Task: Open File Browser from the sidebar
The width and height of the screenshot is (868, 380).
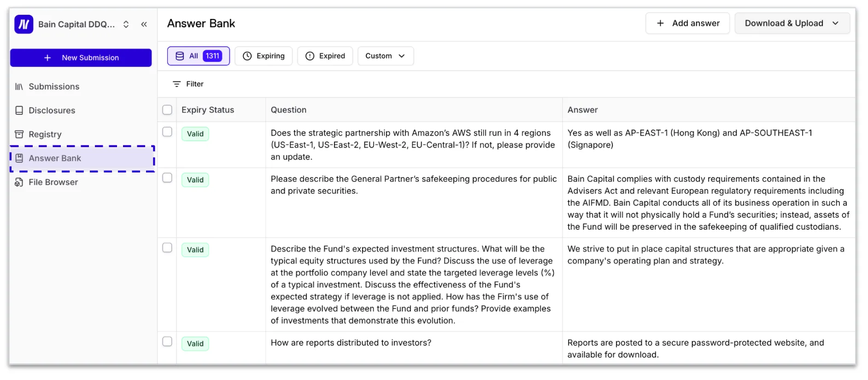Action: [81, 183]
